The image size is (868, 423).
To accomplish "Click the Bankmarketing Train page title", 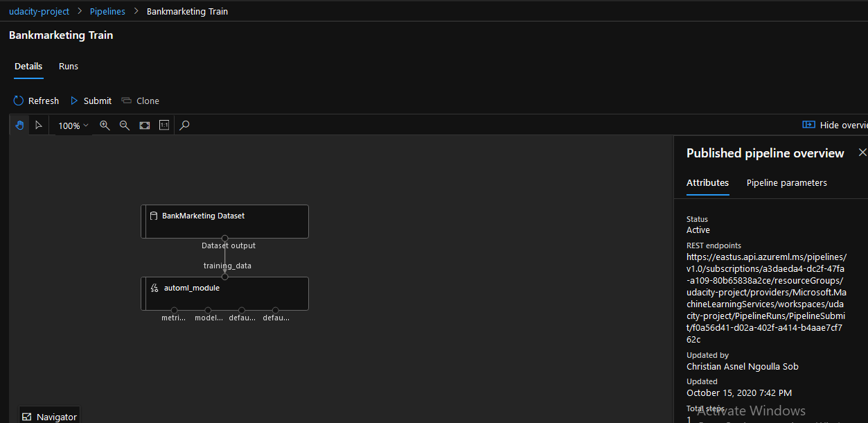I will pyautogui.click(x=61, y=35).
